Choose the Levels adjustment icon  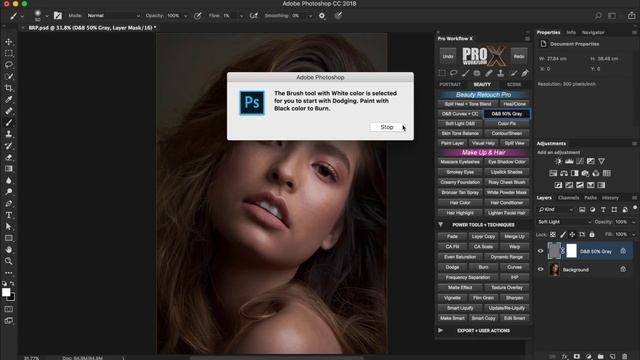tap(569, 161)
